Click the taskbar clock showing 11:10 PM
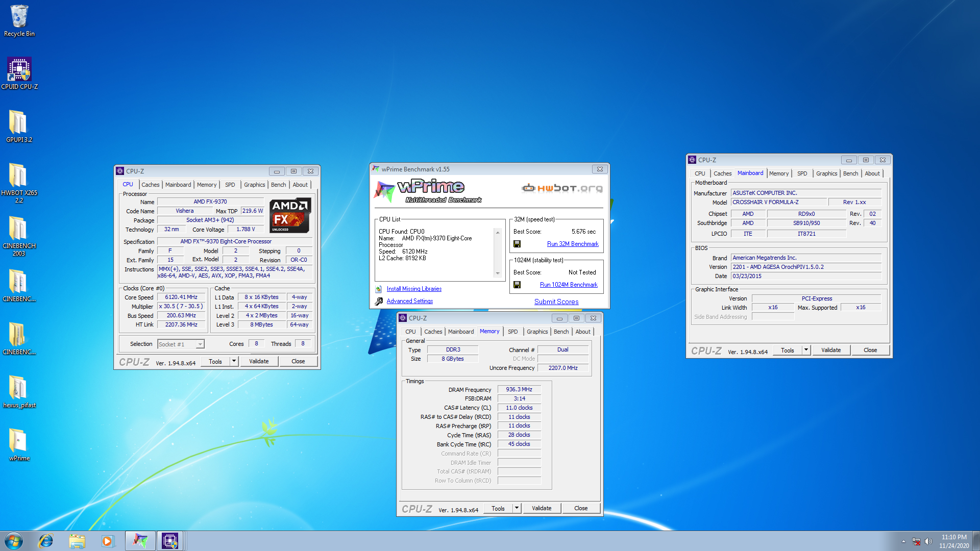 pyautogui.click(x=954, y=541)
